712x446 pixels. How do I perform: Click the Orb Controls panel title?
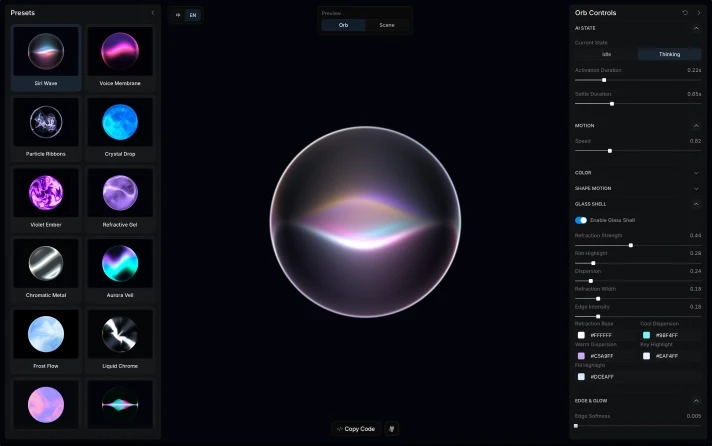595,13
